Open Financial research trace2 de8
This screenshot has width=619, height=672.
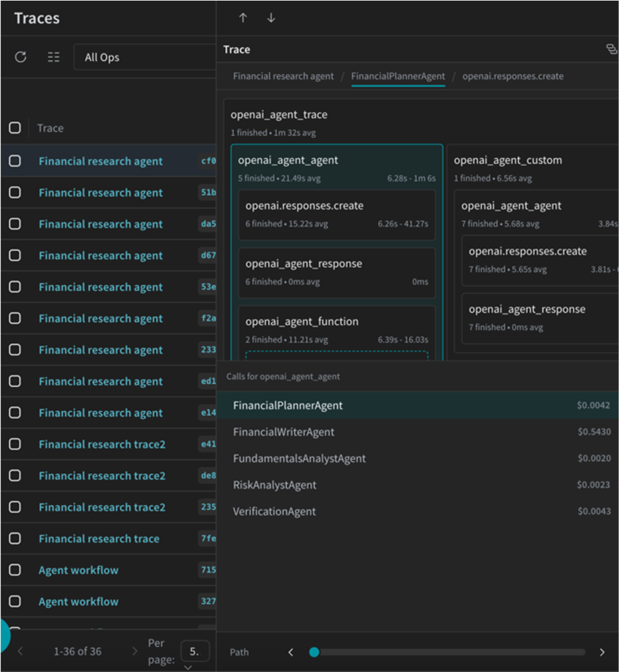(102, 476)
